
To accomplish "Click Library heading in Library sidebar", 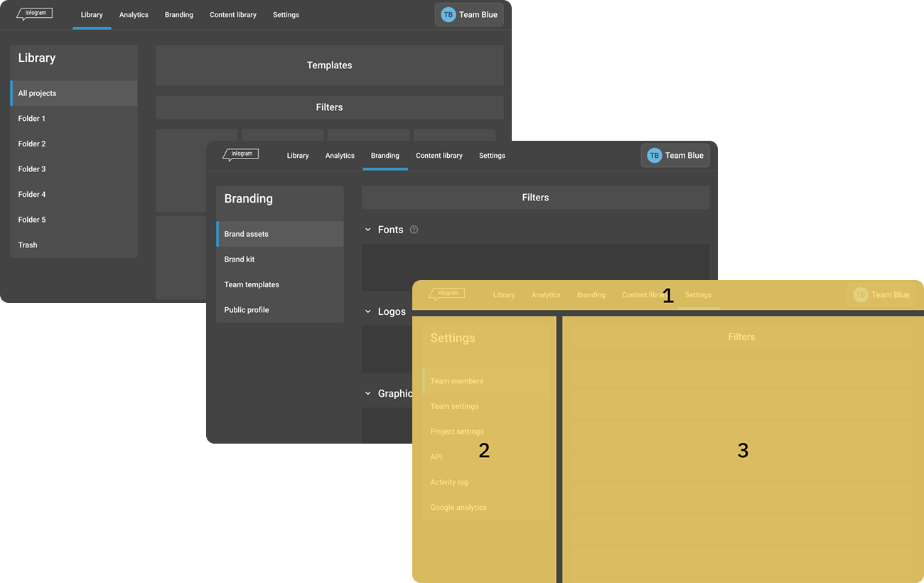I will (37, 58).
